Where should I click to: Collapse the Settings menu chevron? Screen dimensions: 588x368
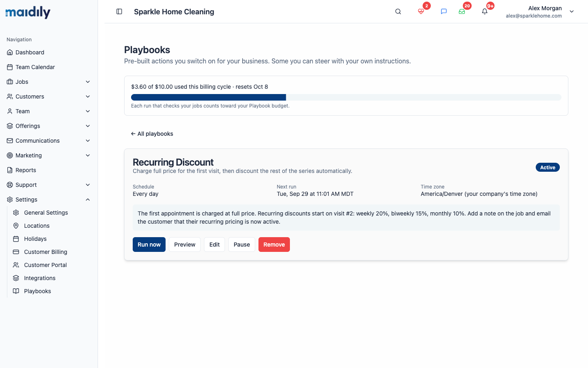coord(88,200)
